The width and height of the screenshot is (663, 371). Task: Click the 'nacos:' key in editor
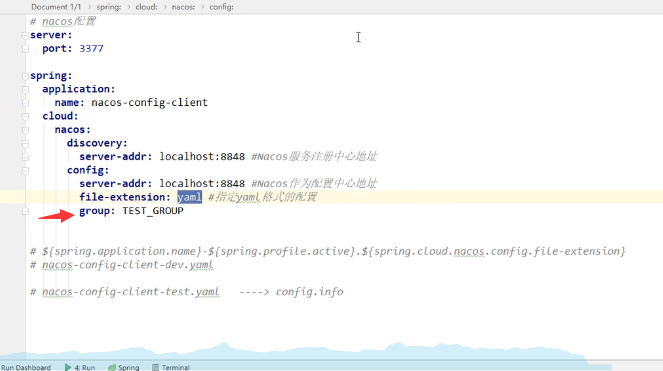point(73,130)
